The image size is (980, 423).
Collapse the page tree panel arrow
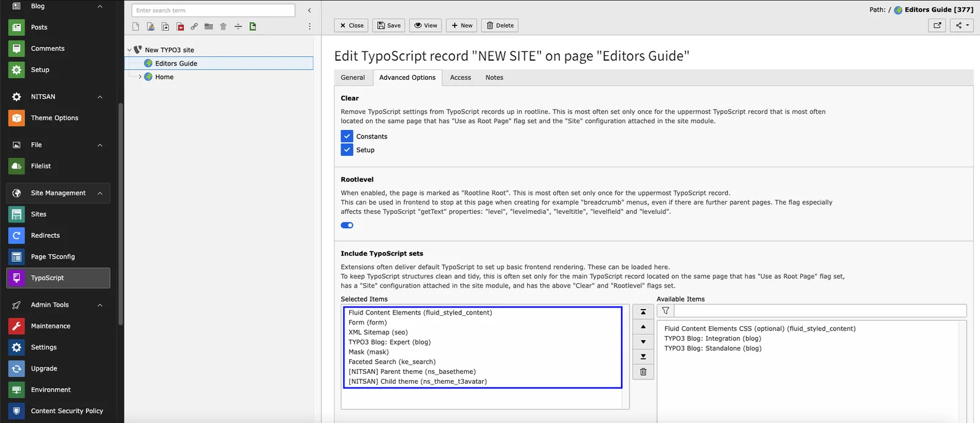(309, 10)
